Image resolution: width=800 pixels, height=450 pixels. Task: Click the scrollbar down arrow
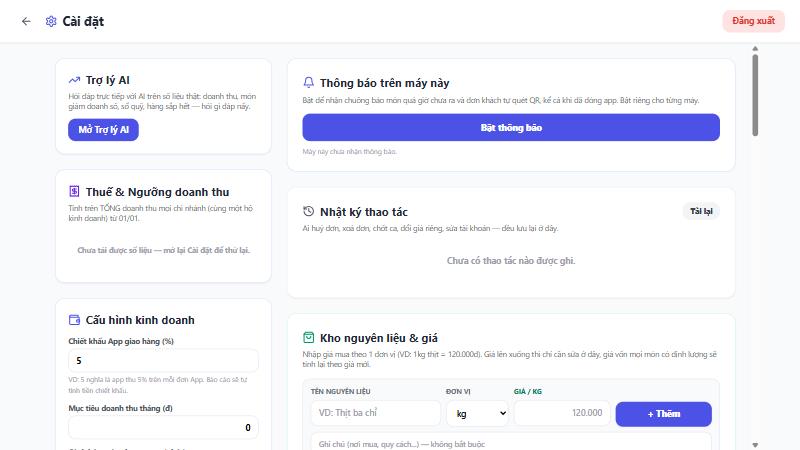(755, 445)
